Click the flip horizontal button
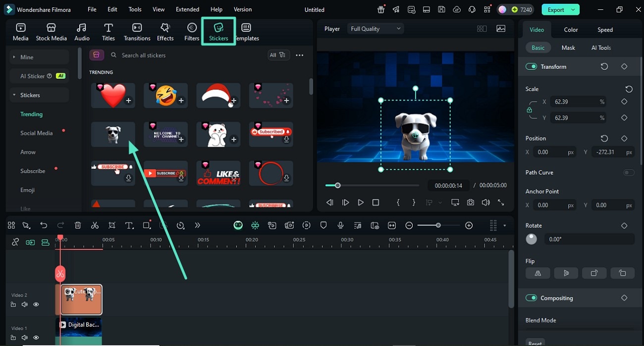The height and width of the screenshot is (346, 644). pos(538,273)
